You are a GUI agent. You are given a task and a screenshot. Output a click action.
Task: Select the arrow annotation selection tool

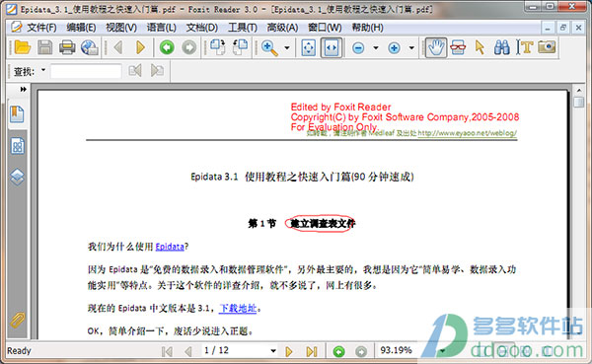click(x=480, y=47)
